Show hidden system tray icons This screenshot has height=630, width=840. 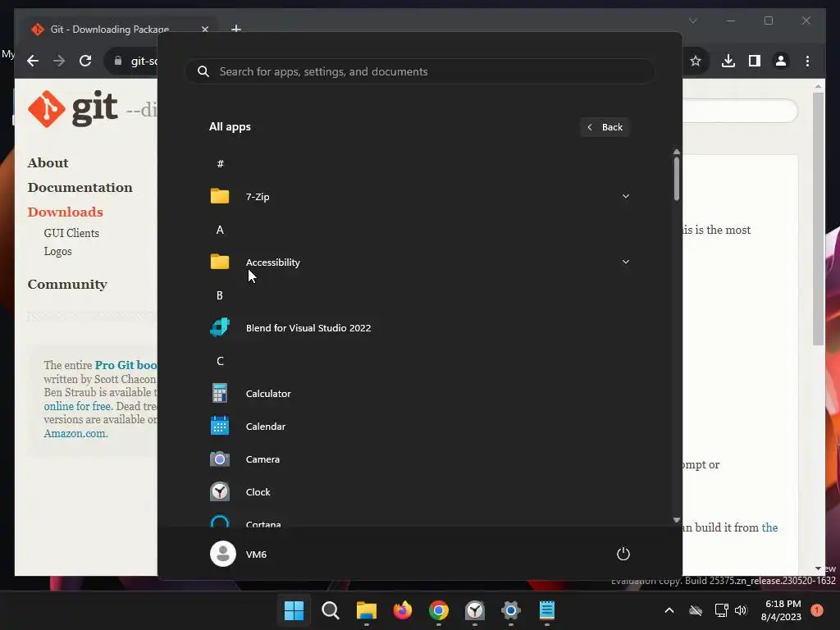(x=669, y=610)
